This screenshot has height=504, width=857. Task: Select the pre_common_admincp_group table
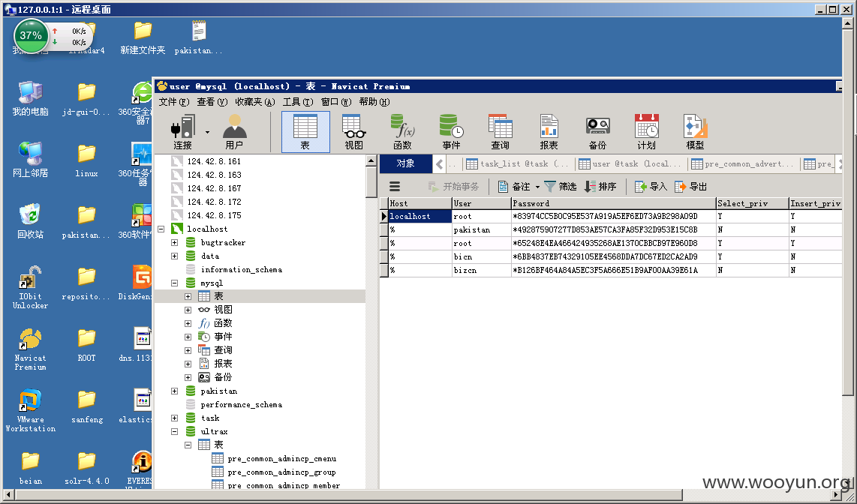click(x=281, y=472)
